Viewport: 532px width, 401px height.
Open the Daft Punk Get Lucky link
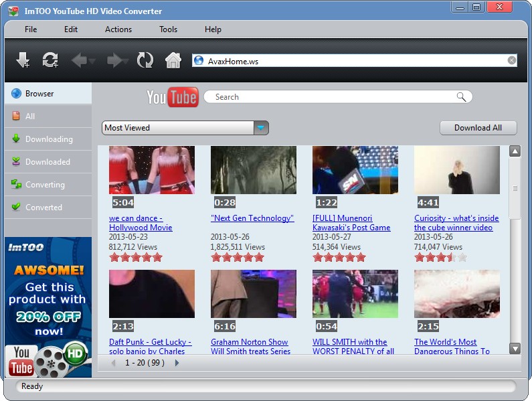tap(151, 346)
